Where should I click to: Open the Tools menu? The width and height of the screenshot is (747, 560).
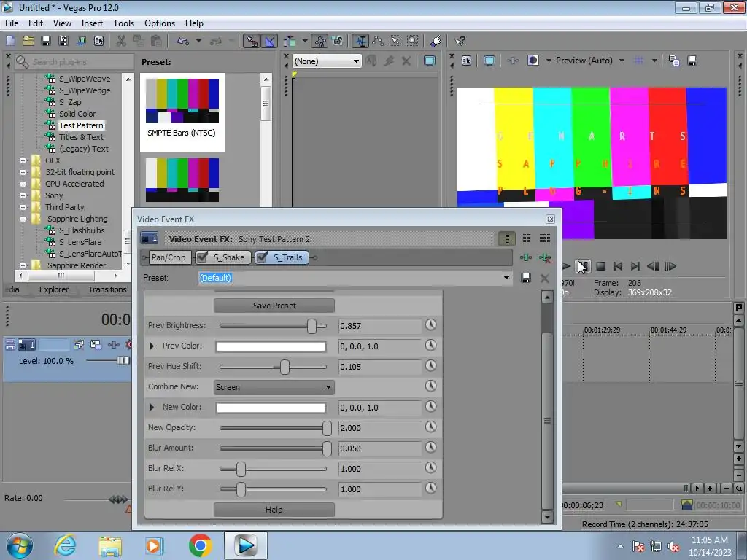123,23
